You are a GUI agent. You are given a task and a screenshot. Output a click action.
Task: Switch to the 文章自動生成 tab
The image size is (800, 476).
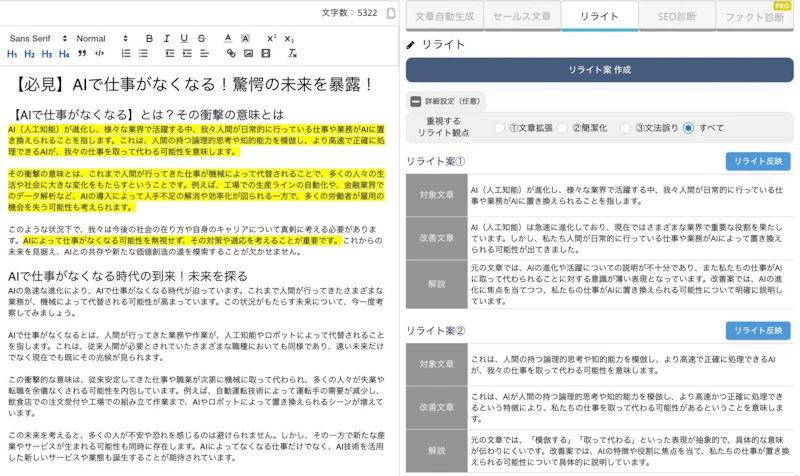pos(444,16)
